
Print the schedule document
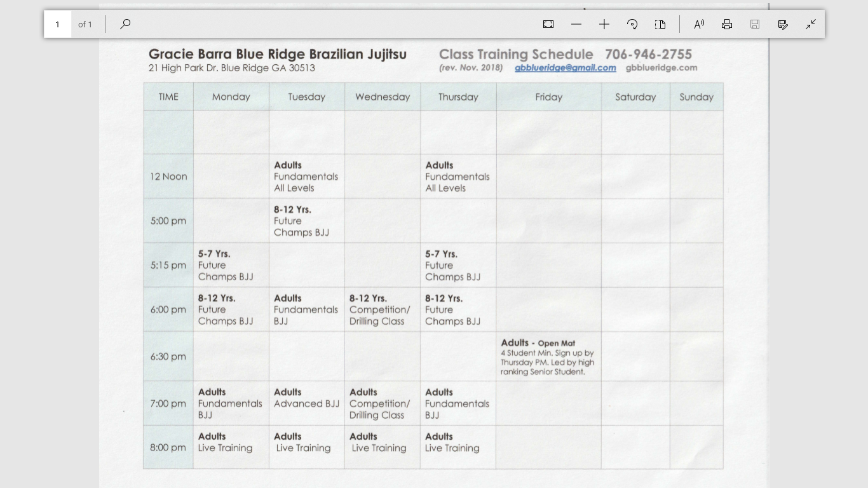(x=727, y=24)
